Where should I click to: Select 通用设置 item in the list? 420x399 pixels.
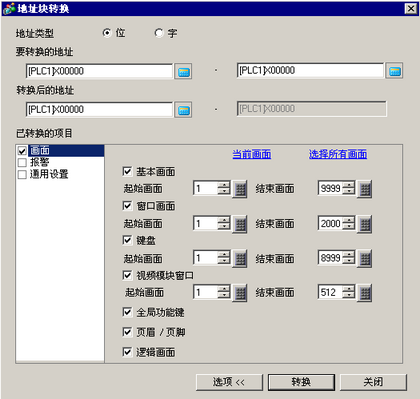pos(49,174)
